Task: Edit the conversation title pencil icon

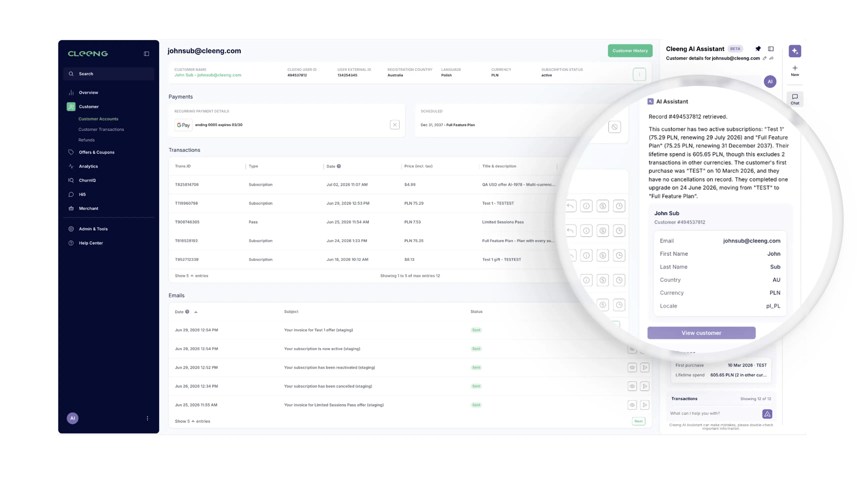Action: tap(765, 58)
